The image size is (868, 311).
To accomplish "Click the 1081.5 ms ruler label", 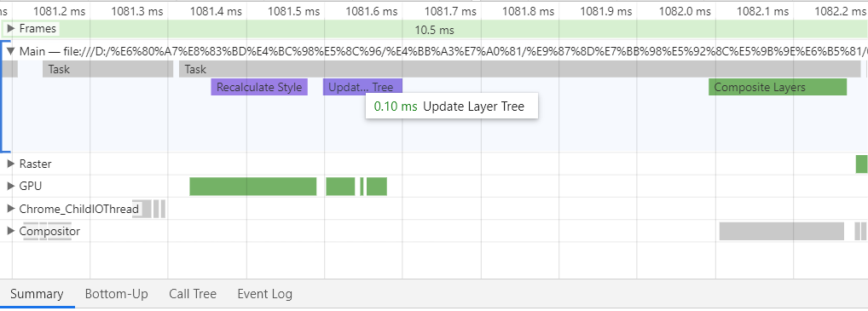I will 294,10.
